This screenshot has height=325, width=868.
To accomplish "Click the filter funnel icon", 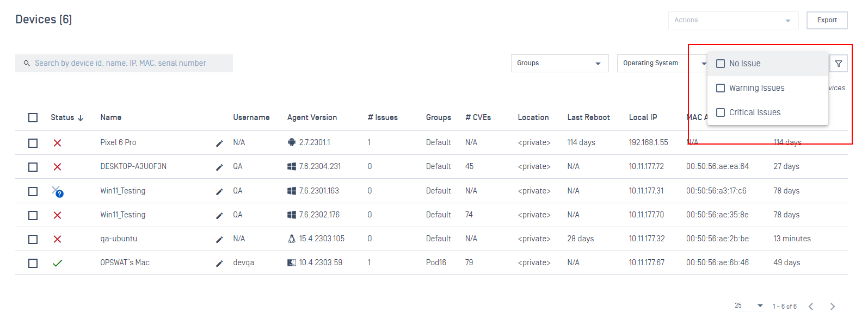I will 839,64.
